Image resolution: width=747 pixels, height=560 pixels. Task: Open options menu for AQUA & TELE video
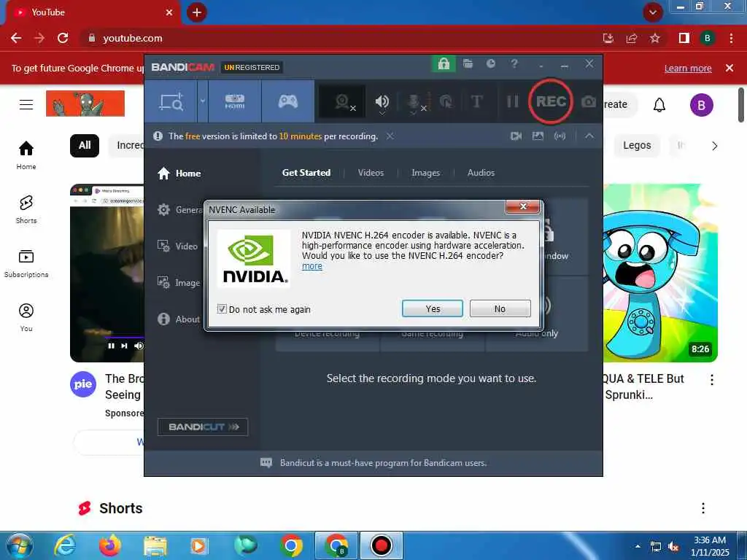click(x=711, y=379)
